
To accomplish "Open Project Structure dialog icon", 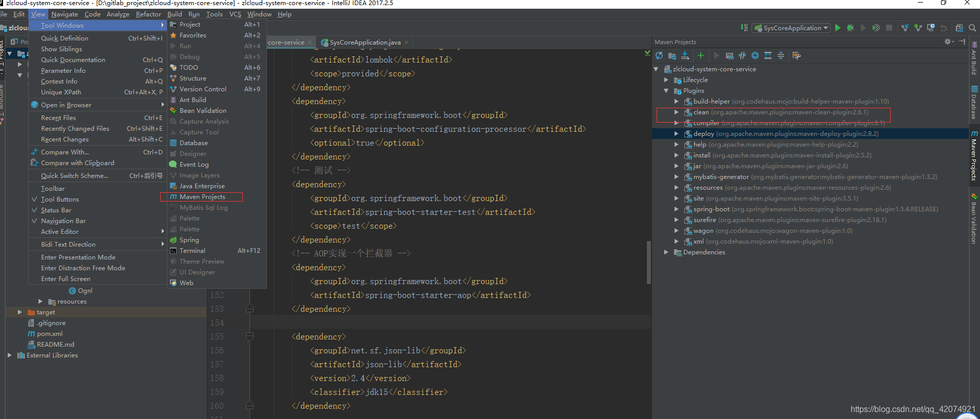I will coord(959,28).
